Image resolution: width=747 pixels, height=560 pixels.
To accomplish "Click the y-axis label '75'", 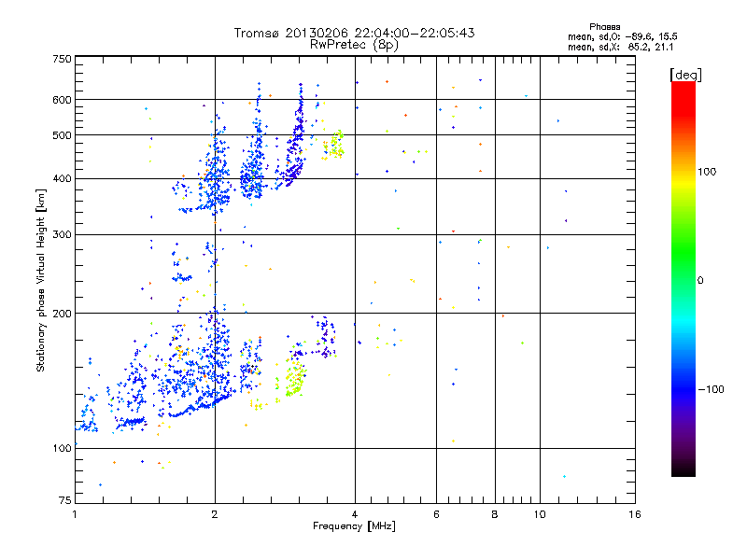I will click(x=65, y=500).
